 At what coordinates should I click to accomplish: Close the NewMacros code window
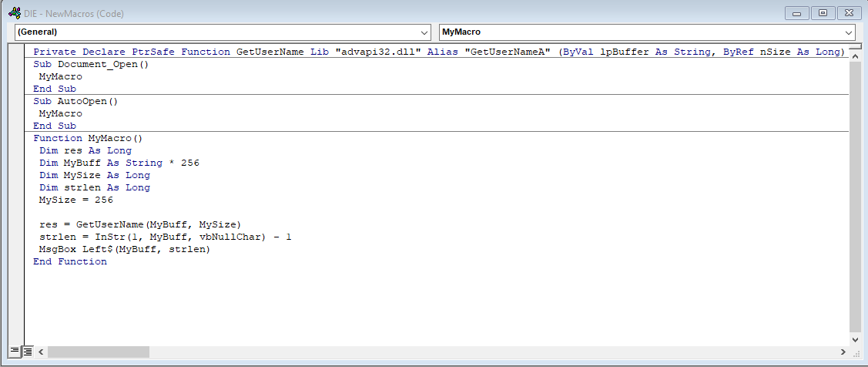[x=848, y=13]
